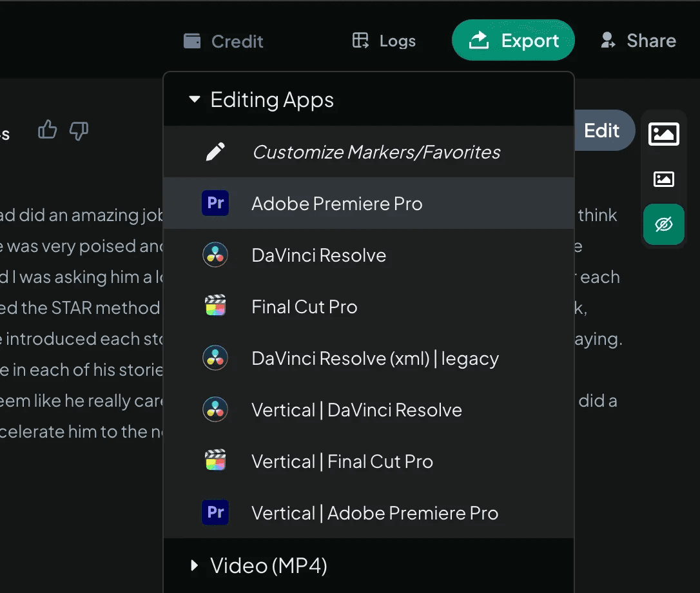This screenshot has width=700, height=593.
Task: Click the Pr icon beside Vertical Adobe Premiere Pro
Action: tap(215, 512)
